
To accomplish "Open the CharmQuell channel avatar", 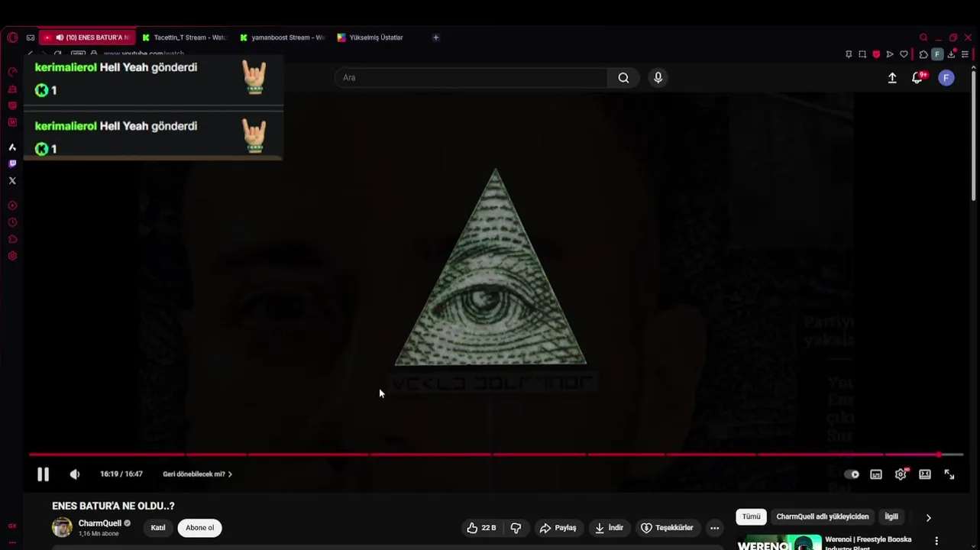I will [62, 527].
